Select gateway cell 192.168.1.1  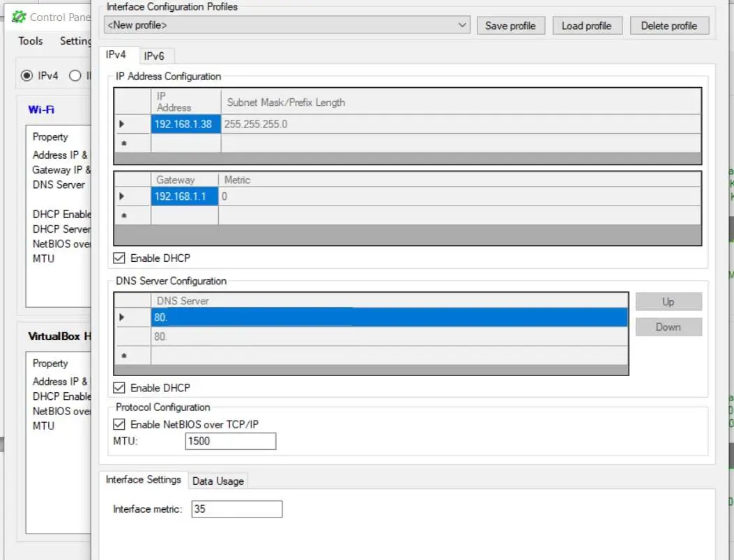(184, 196)
